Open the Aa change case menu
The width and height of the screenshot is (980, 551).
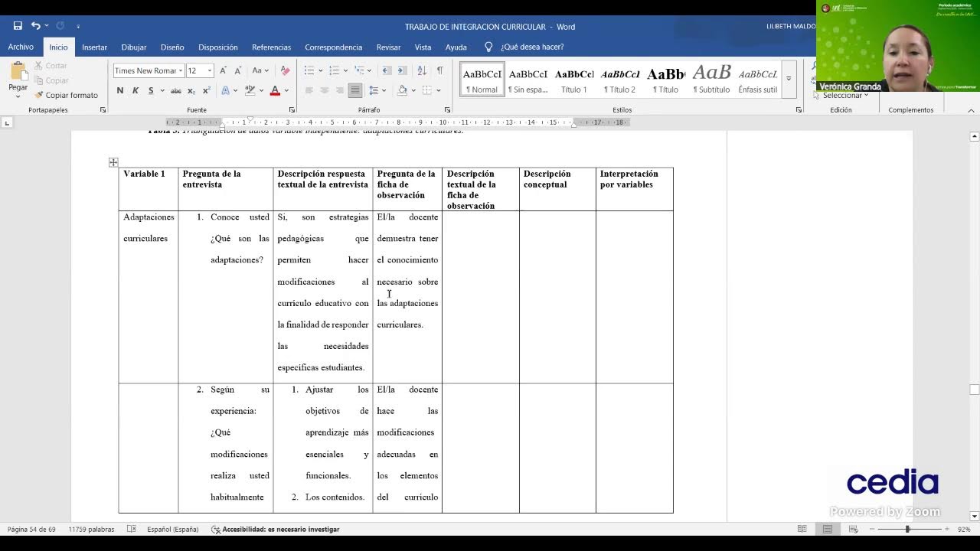pyautogui.click(x=260, y=70)
